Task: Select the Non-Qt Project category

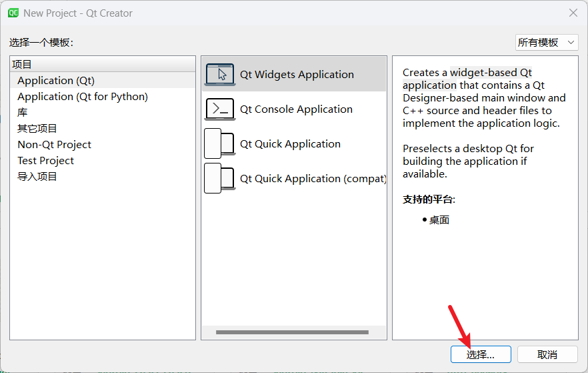Action: 103,145
